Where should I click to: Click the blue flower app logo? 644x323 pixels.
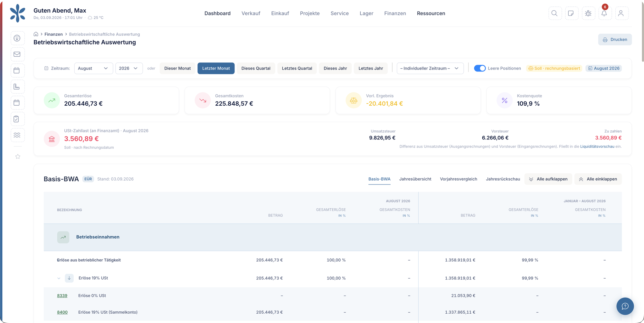tap(17, 13)
